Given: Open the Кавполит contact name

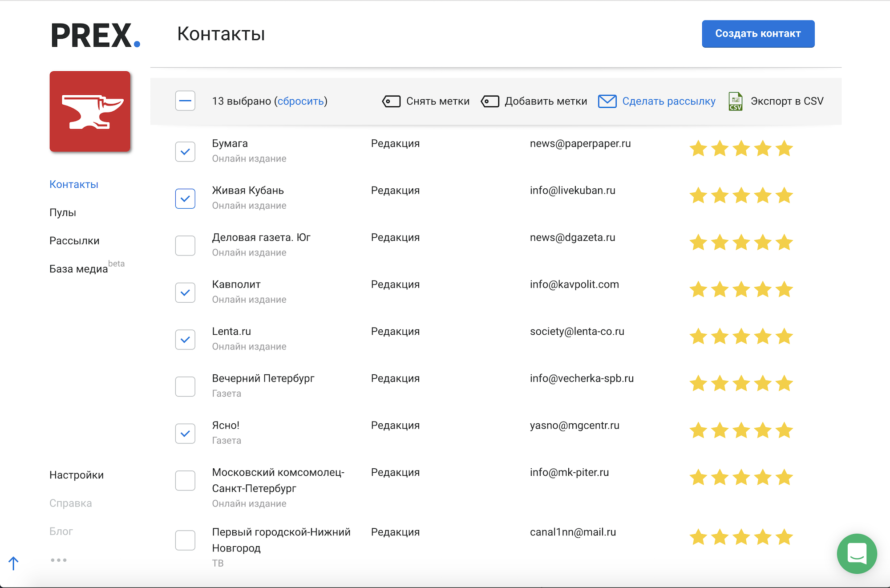Looking at the screenshot, I should 236,284.
